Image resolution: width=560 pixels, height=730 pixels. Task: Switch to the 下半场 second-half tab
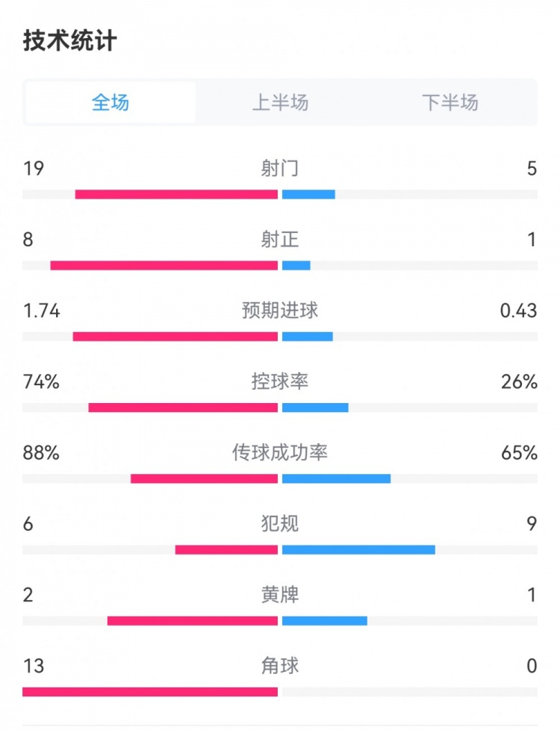449,102
